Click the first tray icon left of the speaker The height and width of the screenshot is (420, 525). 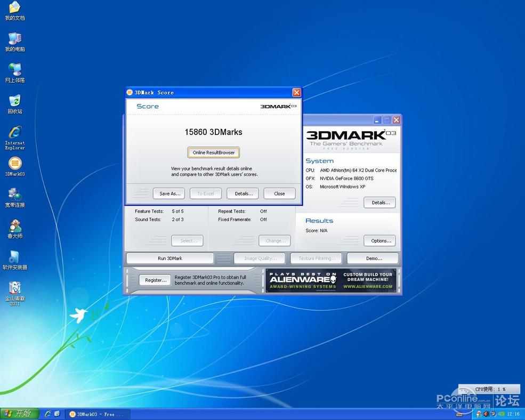479,414
